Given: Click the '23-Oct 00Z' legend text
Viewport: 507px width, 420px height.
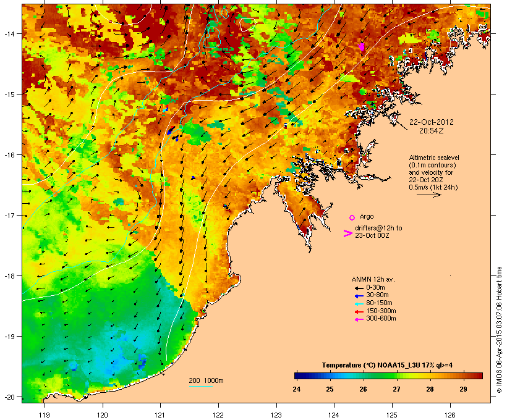Looking at the screenshot, I should pyautogui.click(x=372, y=235).
